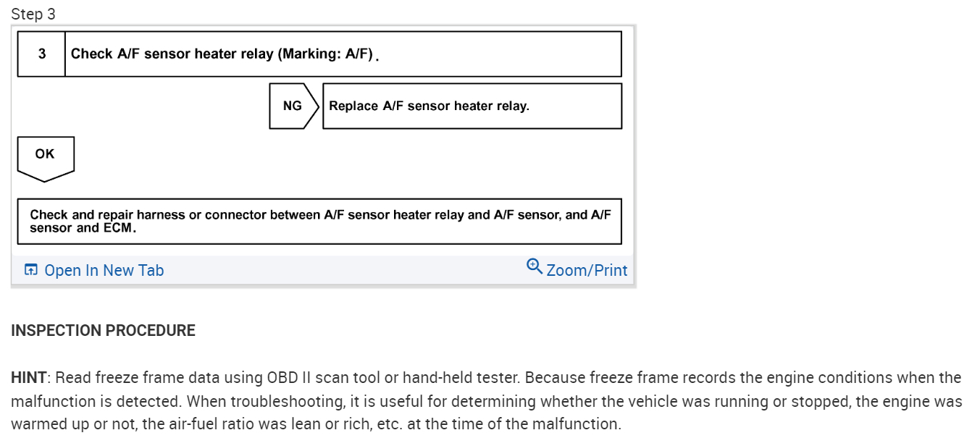Click the Open In New Tab icon
980x438 pixels.
(30, 270)
